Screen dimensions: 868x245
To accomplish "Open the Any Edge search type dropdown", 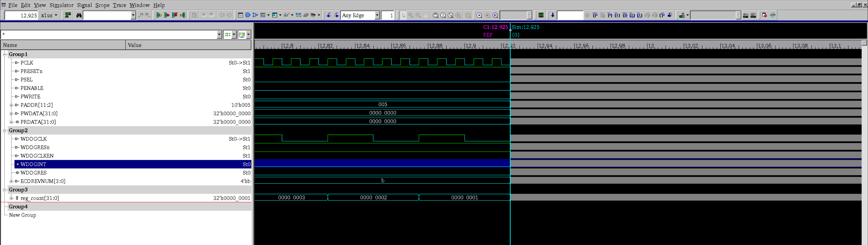I will click(377, 15).
